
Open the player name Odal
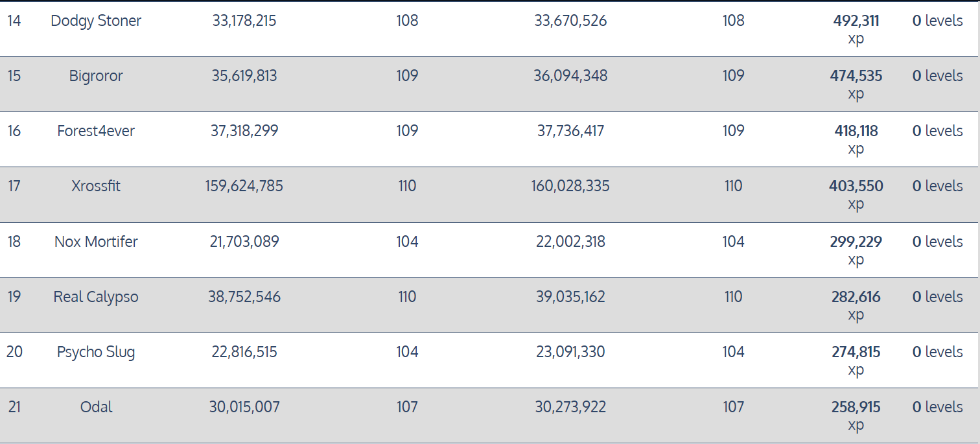(96, 407)
